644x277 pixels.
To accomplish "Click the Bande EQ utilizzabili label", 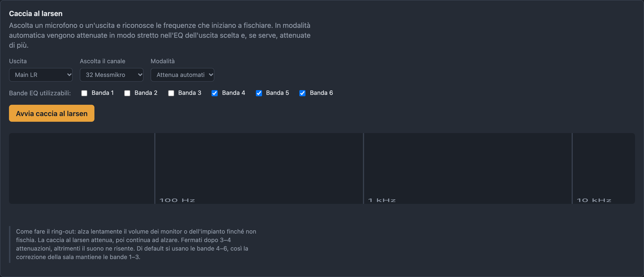I will 40,93.
